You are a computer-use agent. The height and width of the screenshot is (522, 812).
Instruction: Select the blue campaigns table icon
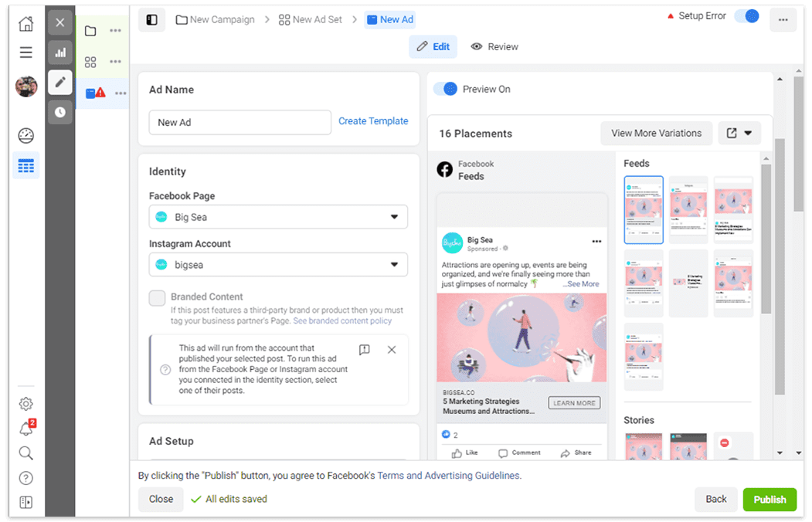pos(25,165)
